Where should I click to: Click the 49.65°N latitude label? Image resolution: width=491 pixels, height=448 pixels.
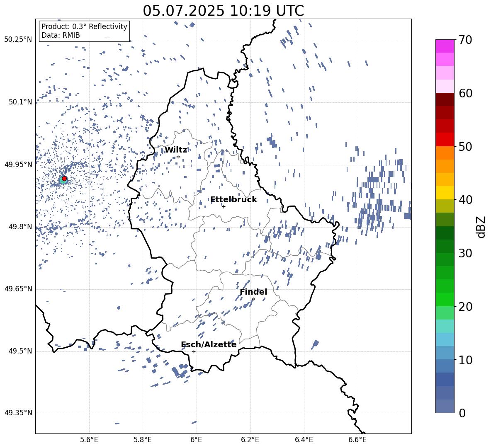click(19, 289)
